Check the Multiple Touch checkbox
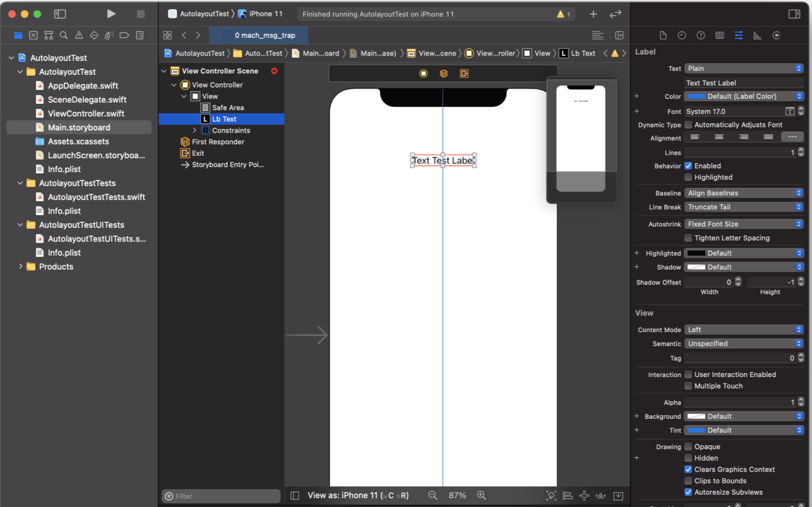 click(688, 386)
